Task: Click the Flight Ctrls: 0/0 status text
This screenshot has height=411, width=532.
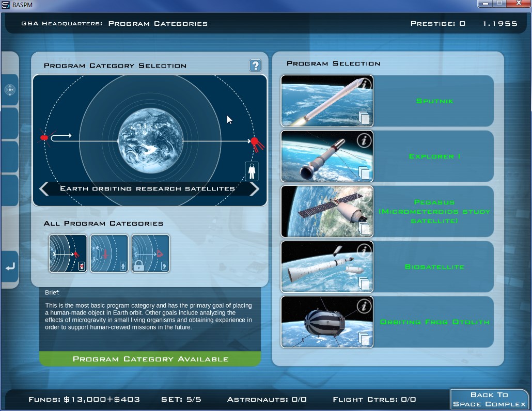Action: pyautogui.click(x=374, y=400)
